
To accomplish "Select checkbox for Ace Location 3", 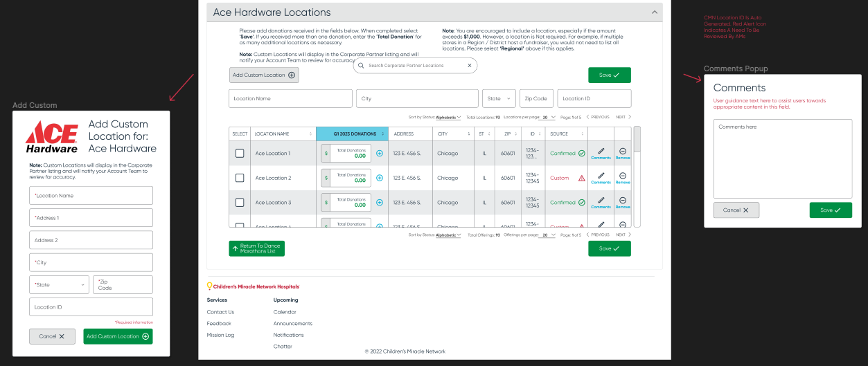I will tap(240, 203).
